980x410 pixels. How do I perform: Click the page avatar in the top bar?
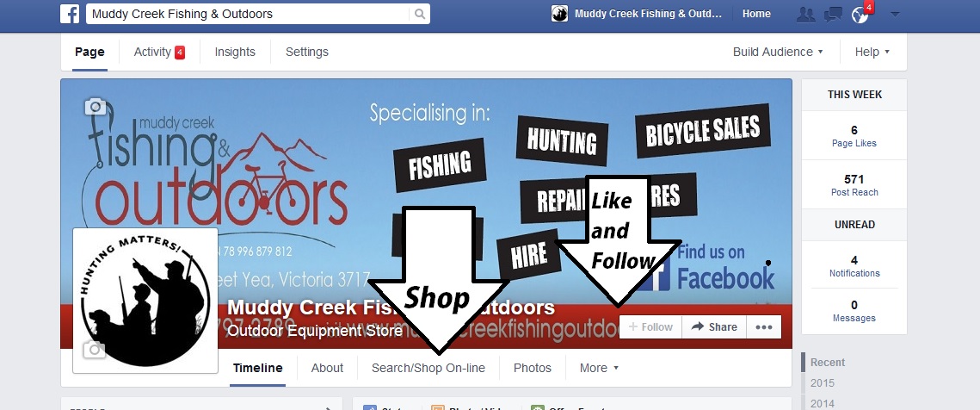[x=559, y=13]
